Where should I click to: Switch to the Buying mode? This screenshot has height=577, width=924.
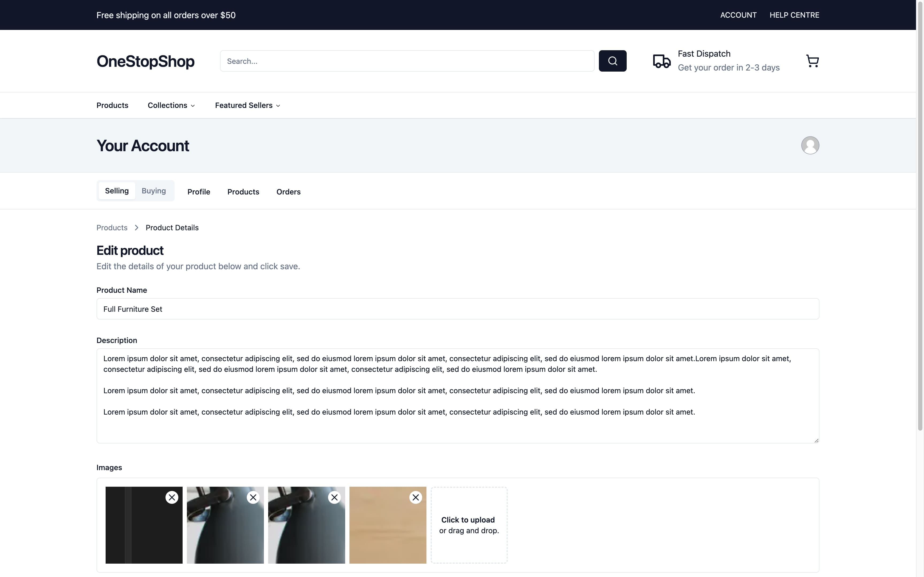[x=153, y=190]
